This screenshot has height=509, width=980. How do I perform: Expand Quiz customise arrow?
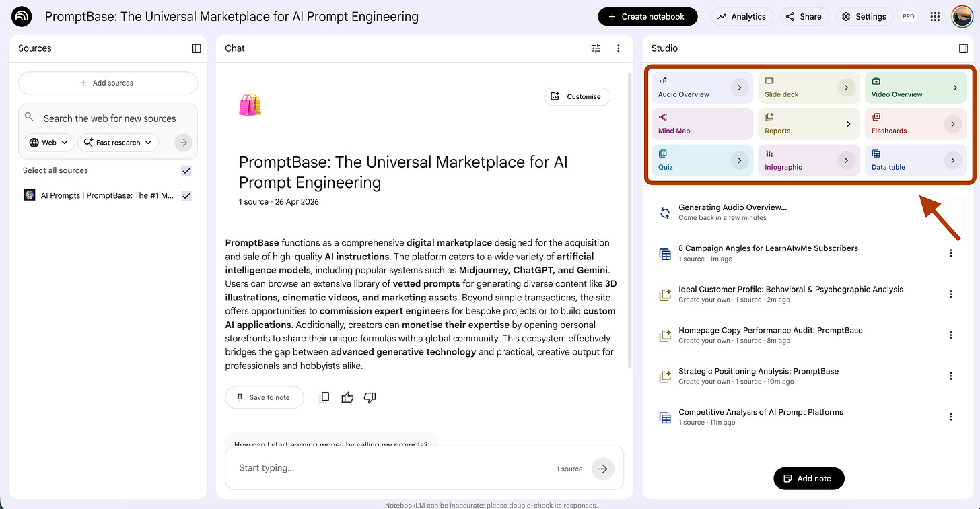click(x=740, y=160)
